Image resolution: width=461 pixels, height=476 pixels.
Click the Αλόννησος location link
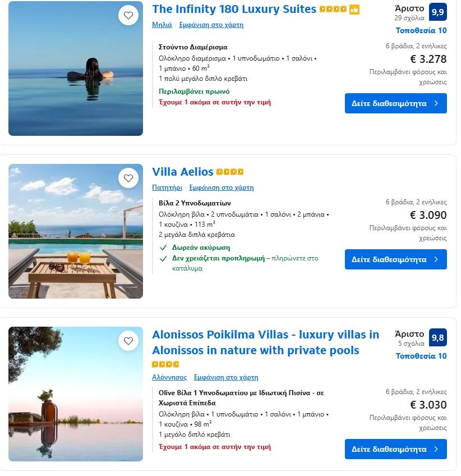coord(169,377)
